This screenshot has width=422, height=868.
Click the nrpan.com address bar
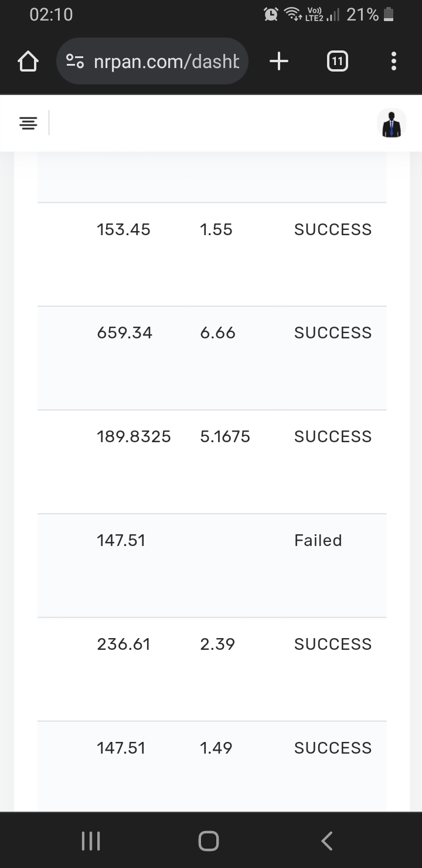166,61
